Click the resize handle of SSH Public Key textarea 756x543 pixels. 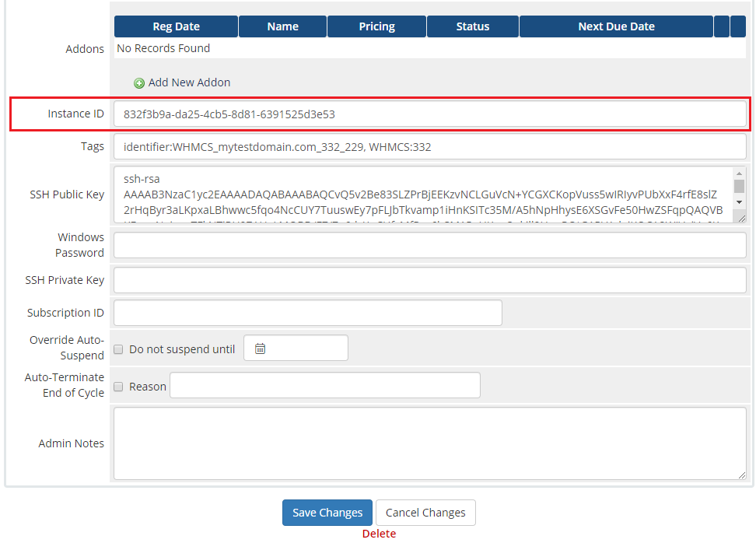coord(742,219)
